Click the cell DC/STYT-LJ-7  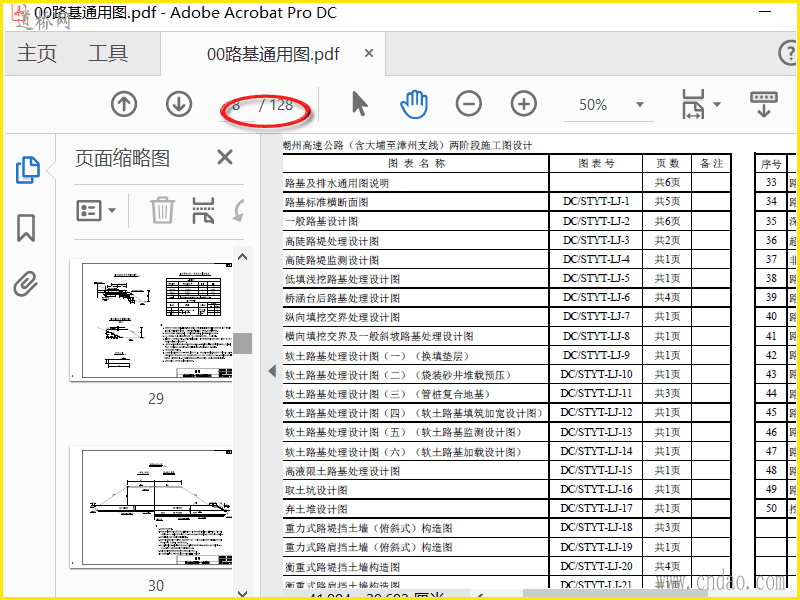[596, 316]
